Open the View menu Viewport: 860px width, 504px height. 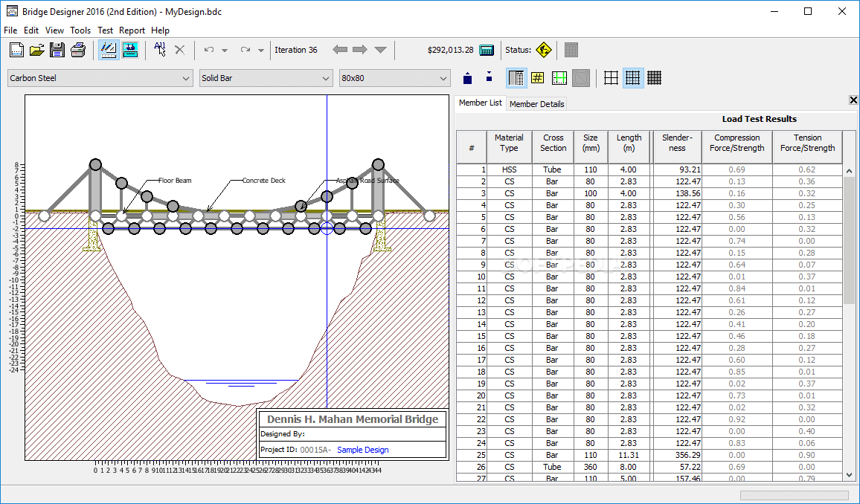pos(54,30)
